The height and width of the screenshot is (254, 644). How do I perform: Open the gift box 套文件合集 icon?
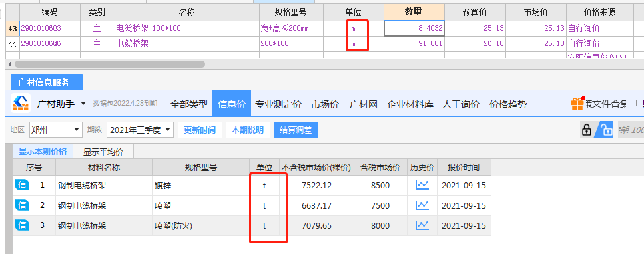coord(577,104)
